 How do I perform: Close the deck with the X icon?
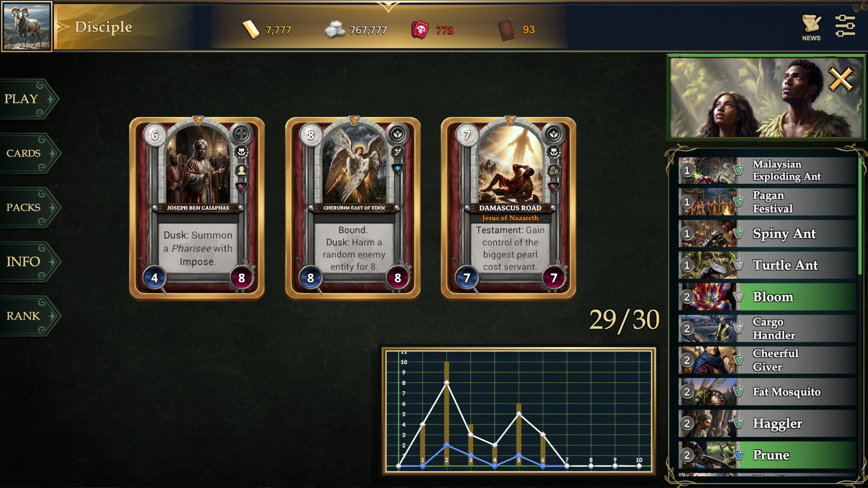pyautogui.click(x=840, y=80)
